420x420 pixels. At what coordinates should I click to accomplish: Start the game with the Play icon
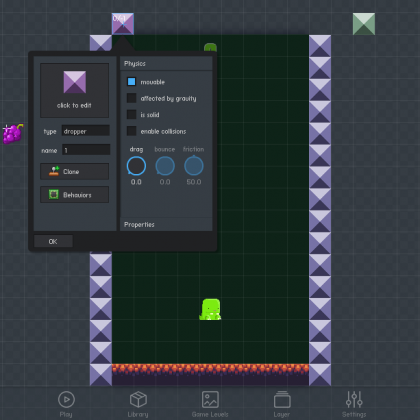pos(66,399)
